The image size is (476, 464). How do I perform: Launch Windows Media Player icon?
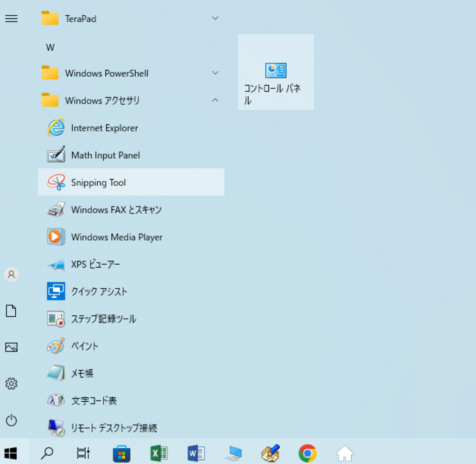(56, 237)
